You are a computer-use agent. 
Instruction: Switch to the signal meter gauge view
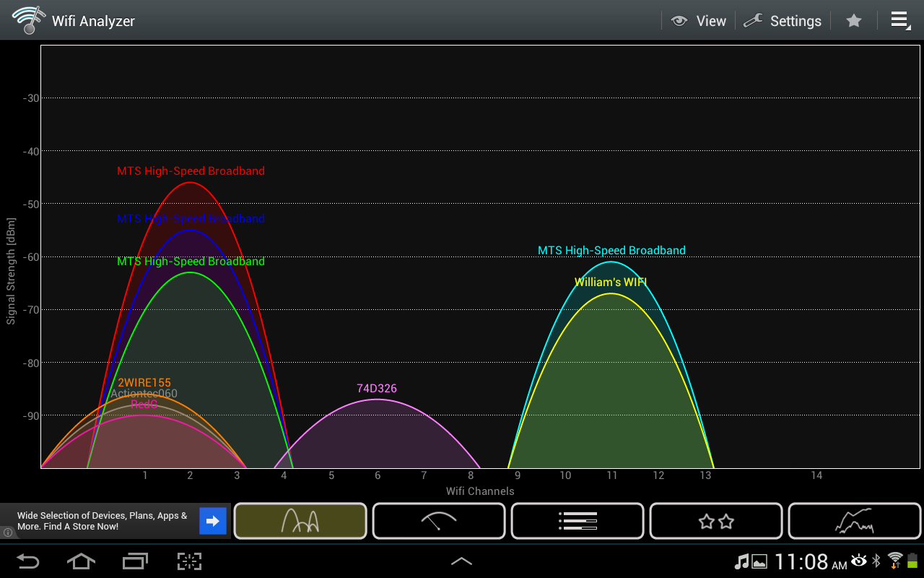(x=439, y=521)
